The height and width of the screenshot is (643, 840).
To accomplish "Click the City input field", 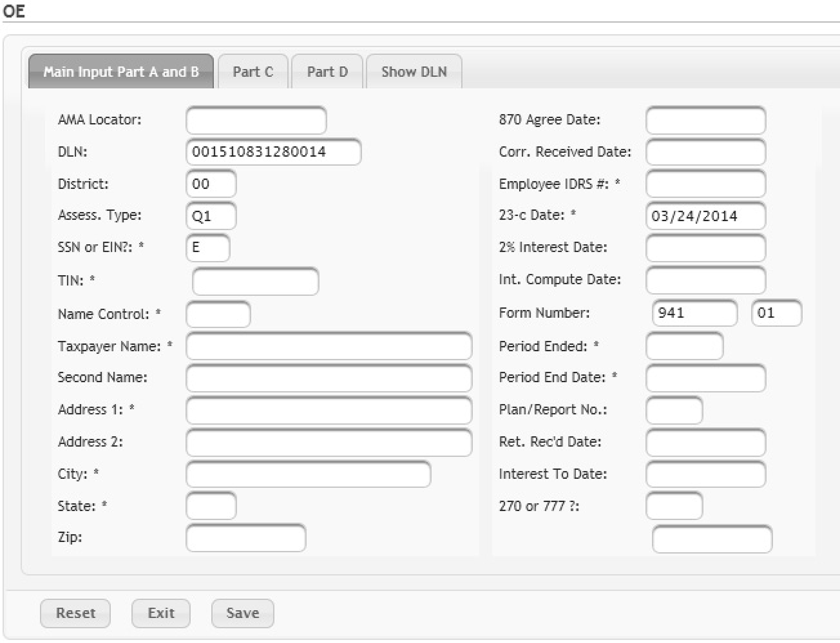I will tap(308, 474).
